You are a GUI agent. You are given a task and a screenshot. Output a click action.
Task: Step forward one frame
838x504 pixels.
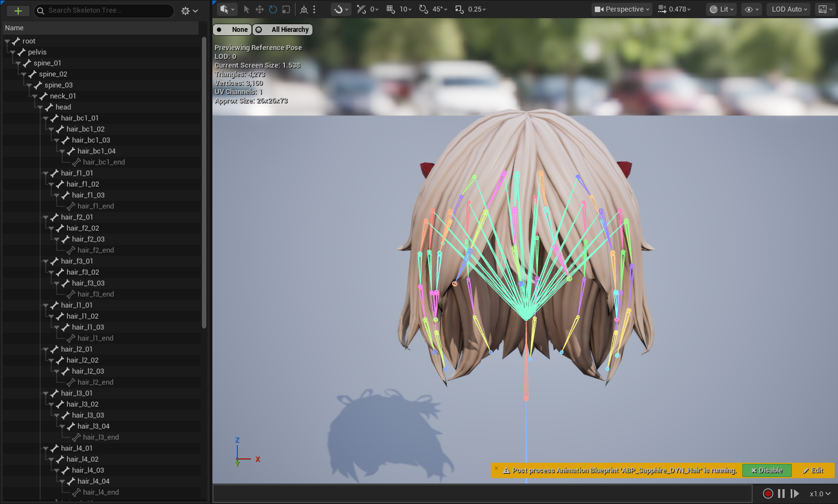click(x=795, y=494)
